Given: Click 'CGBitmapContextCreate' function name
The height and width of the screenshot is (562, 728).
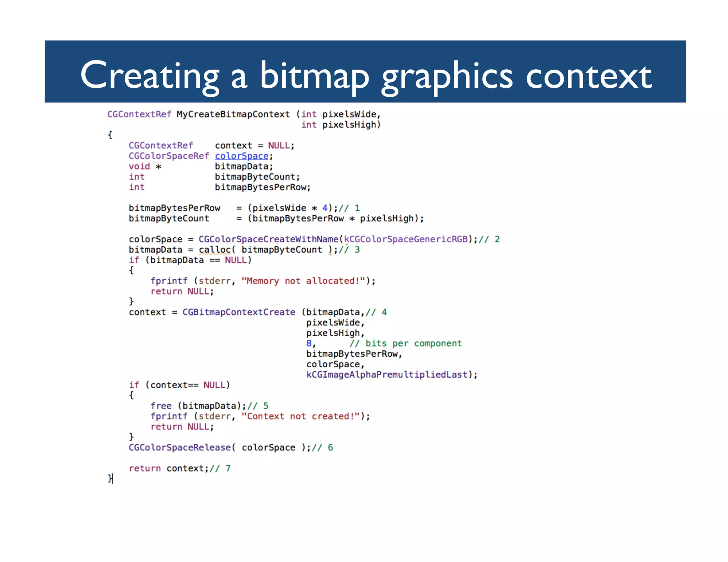Looking at the screenshot, I should 239,312.
